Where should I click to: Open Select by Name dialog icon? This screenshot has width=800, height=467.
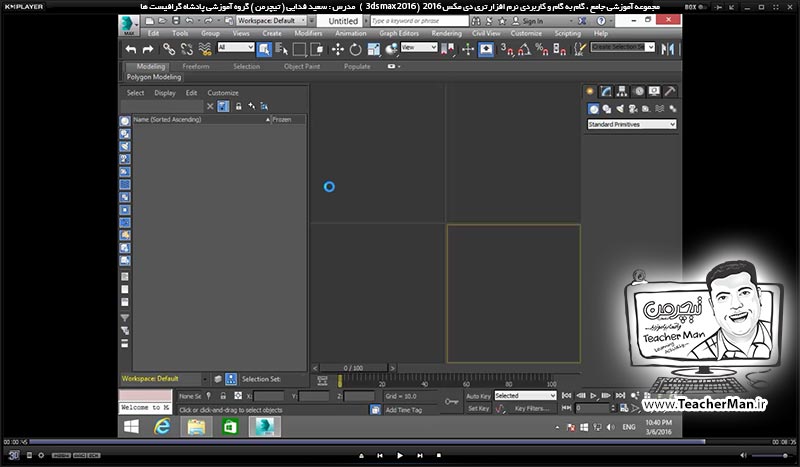click(282, 49)
